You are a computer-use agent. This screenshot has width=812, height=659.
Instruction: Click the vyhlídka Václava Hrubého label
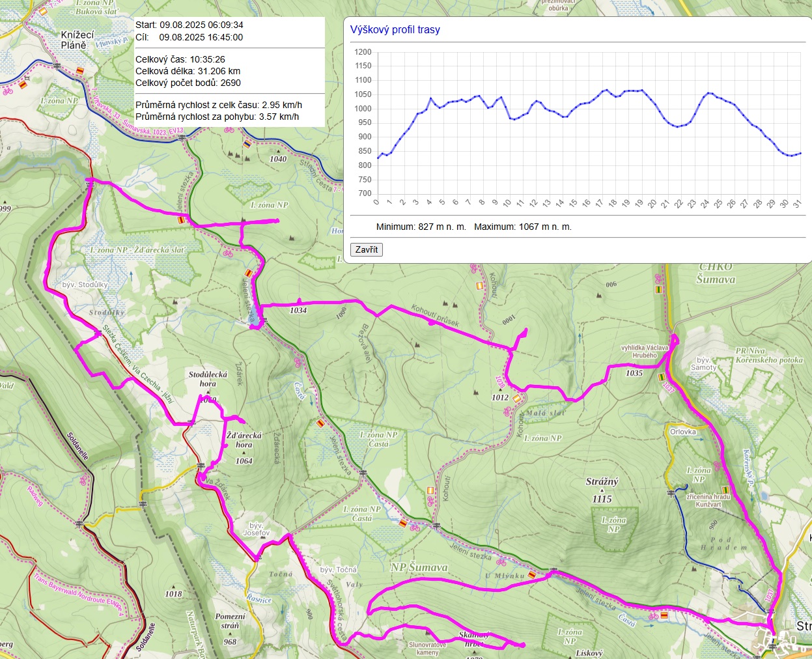[x=644, y=352]
